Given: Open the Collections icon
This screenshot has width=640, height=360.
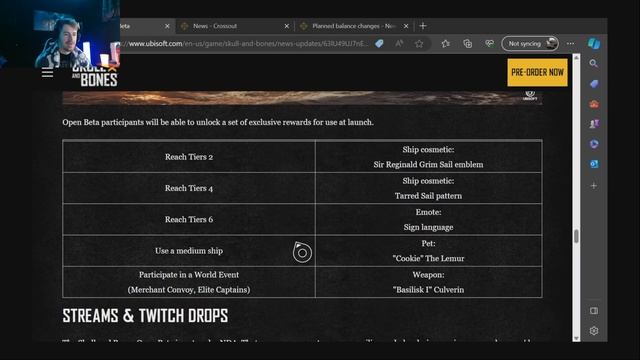Looking at the screenshot, I should (467, 44).
